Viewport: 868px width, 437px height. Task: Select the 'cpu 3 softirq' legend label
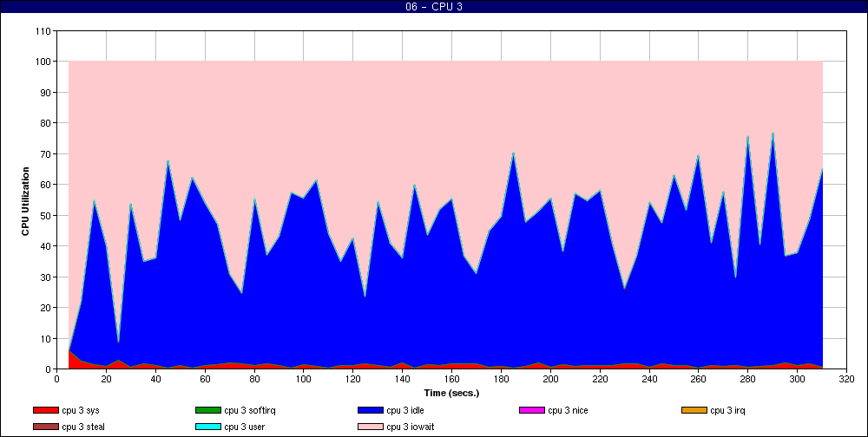pos(250,411)
